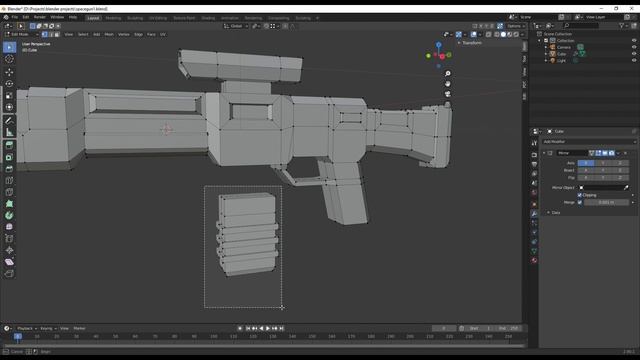The height and width of the screenshot is (360, 640).
Task: Open the Edit menu
Action: click(x=26, y=17)
